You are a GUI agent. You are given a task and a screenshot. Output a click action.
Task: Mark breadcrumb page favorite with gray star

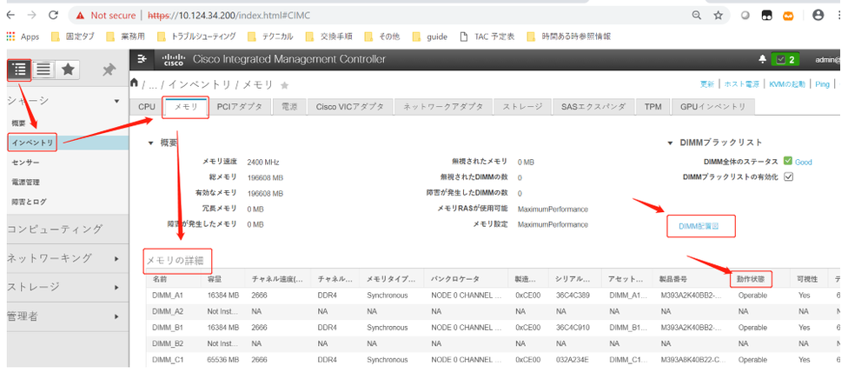click(284, 85)
